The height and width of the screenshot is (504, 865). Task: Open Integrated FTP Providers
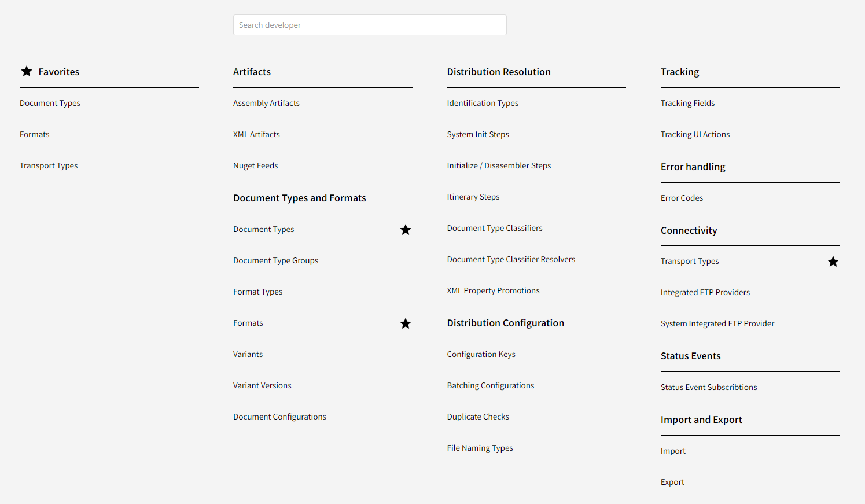pyautogui.click(x=705, y=292)
